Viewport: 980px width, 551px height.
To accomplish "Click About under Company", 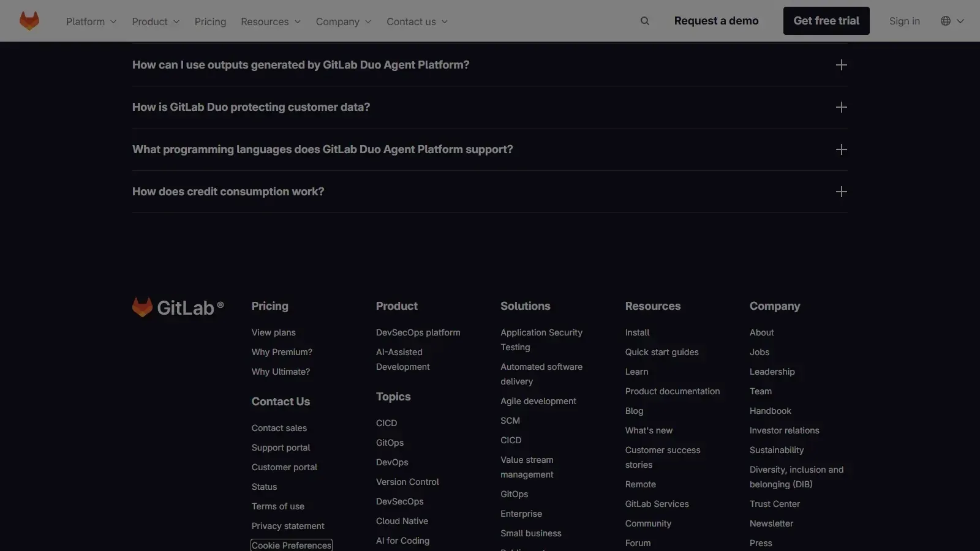I will click(761, 332).
